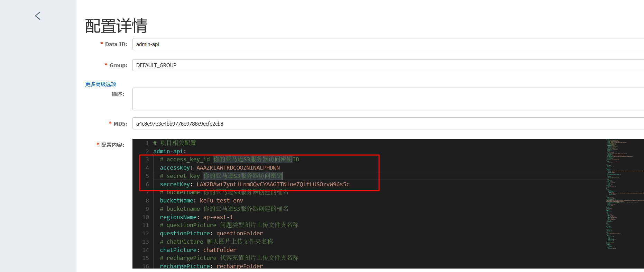
Task: Click the back arrow icon
Action: (38, 16)
